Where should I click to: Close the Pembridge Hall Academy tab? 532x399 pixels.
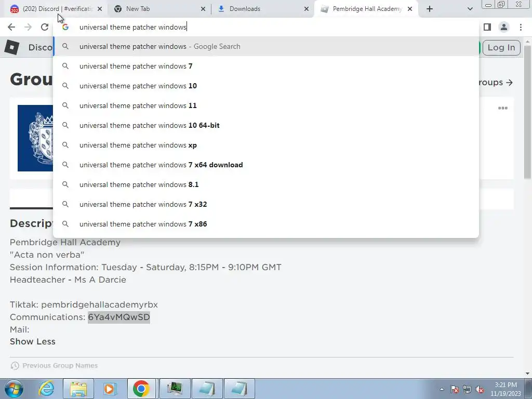pos(410,9)
